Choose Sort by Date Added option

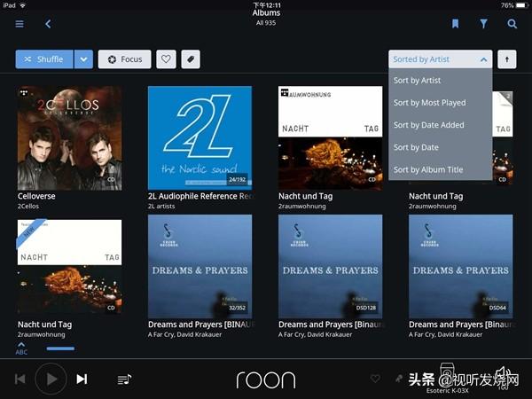pos(440,125)
